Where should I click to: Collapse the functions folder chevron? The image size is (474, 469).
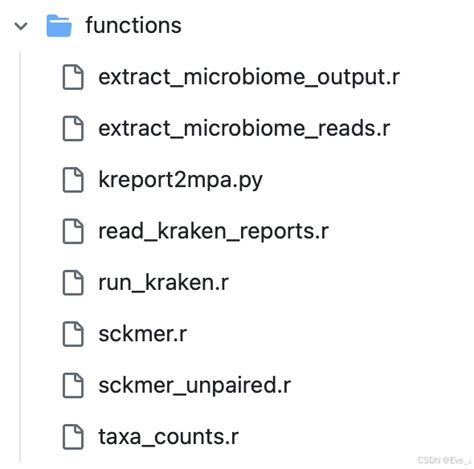click(x=21, y=26)
